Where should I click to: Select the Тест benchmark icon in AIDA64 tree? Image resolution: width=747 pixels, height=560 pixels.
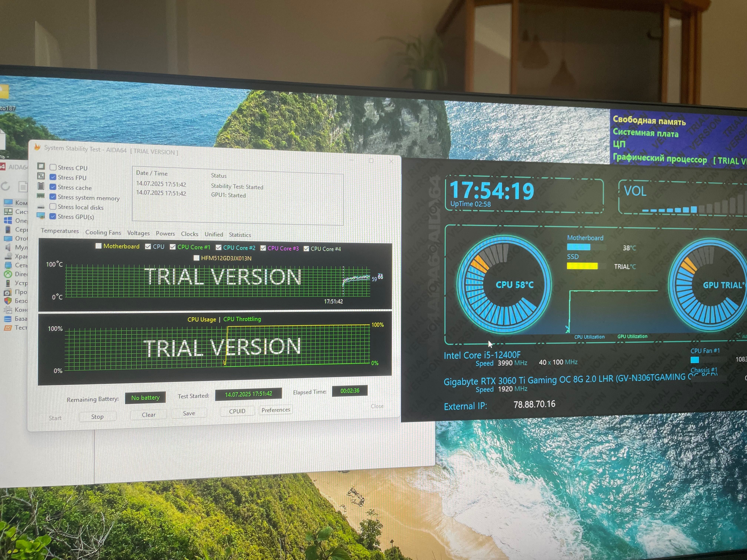pos(8,327)
